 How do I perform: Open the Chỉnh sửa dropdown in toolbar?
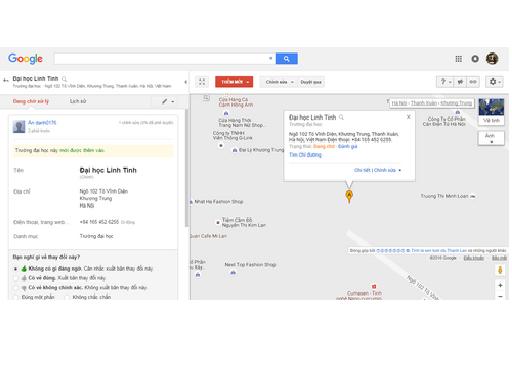(279, 82)
